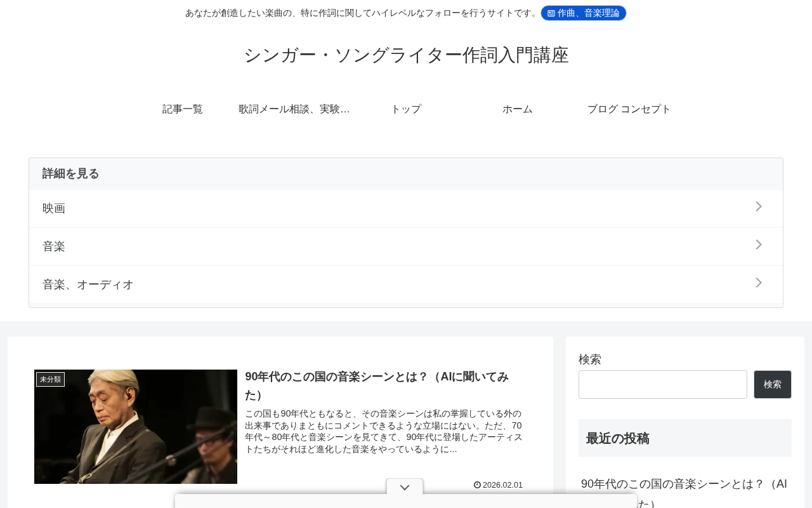Click the 未分類 category label on thumbnail
The width and height of the screenshot is (812, 508).
tap(50, 379)
